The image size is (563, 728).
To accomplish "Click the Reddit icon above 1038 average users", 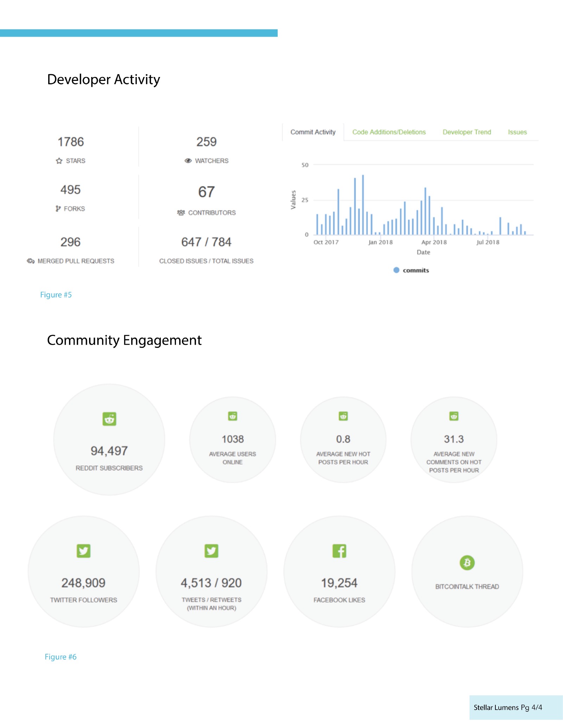I will 233,416.
